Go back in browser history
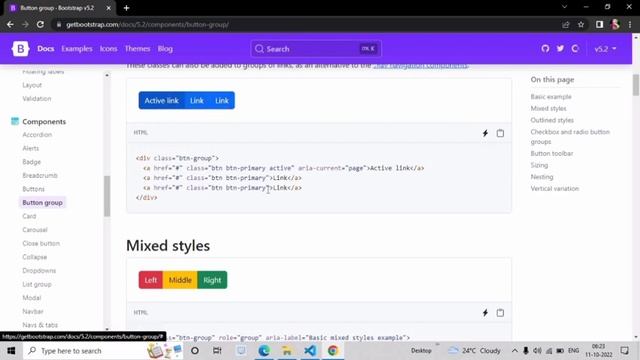 (10, 24)
